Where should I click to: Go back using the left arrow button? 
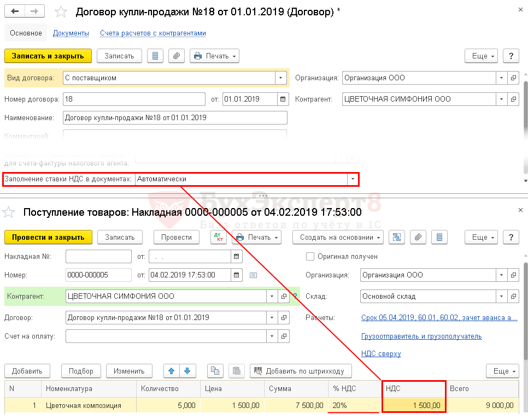[x=15, y=11]
